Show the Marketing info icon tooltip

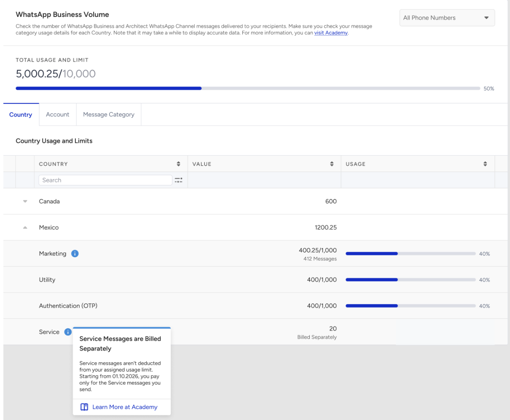click(75, 253)
